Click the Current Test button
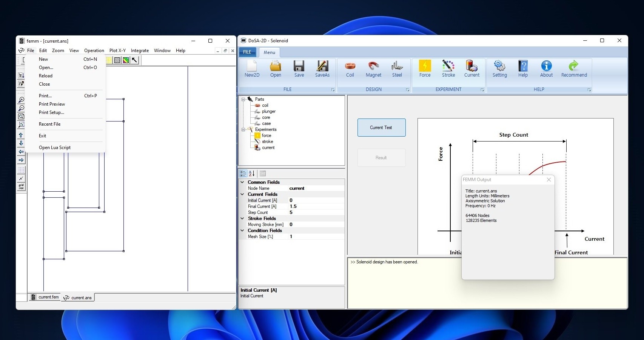 381,128
